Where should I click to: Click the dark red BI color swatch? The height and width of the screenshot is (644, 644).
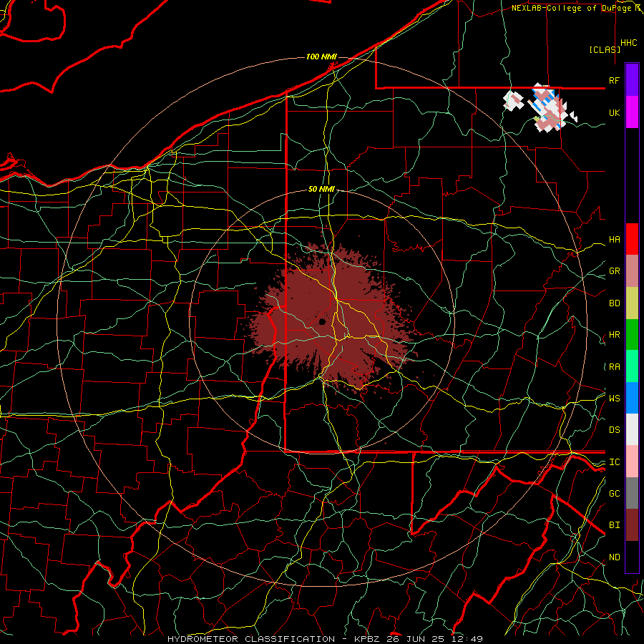(632, 525)
